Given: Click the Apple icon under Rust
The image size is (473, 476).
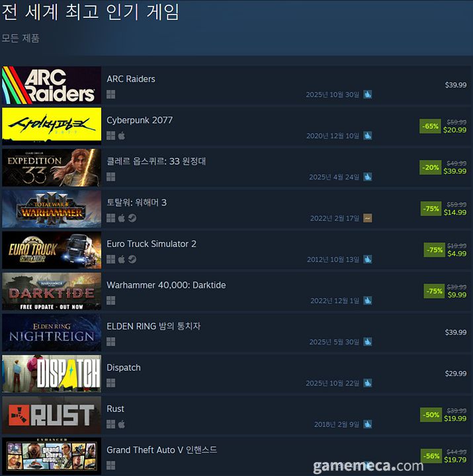Looking at the screenshot, I should [x=121, y=424].
